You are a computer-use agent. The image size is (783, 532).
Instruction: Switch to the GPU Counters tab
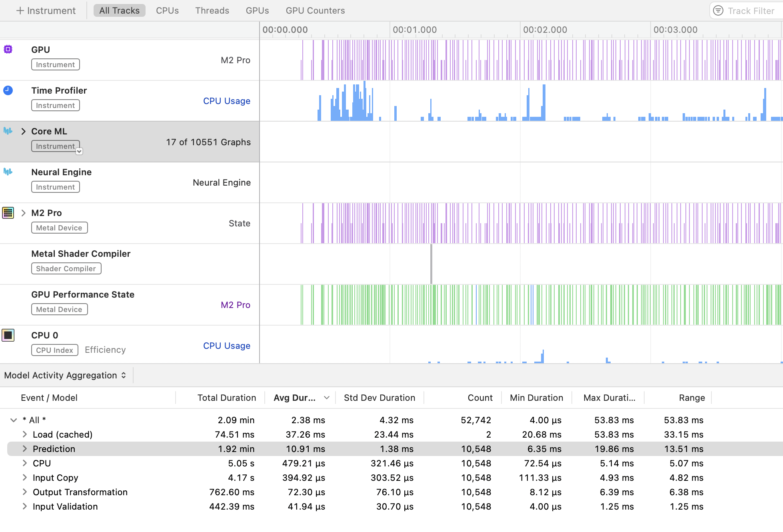tap(315, 11)
